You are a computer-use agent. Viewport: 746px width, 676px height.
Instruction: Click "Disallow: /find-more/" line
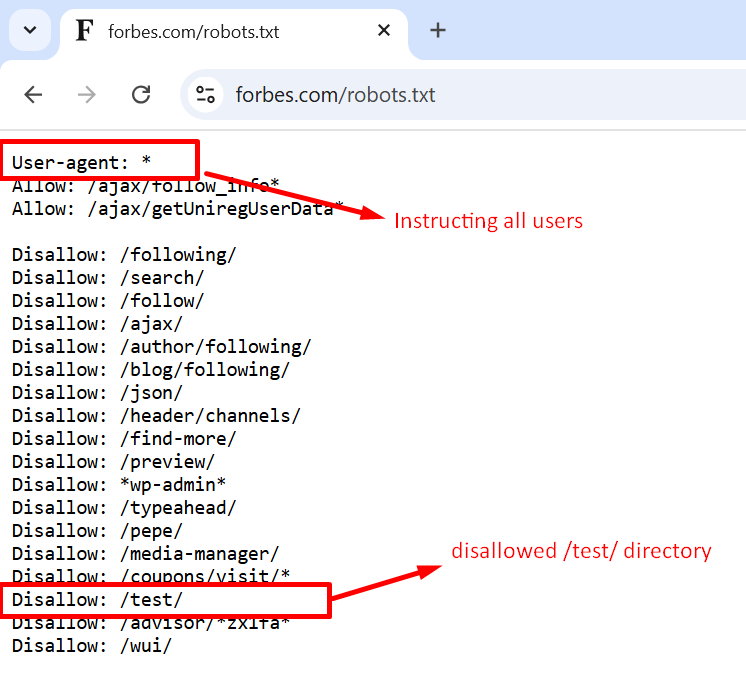click(124, 439)
